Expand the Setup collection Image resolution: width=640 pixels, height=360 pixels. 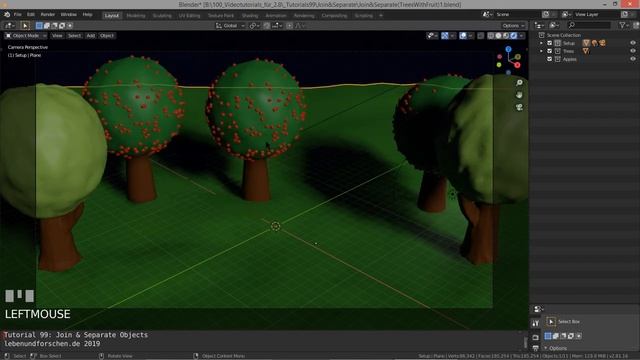(542, 43)
